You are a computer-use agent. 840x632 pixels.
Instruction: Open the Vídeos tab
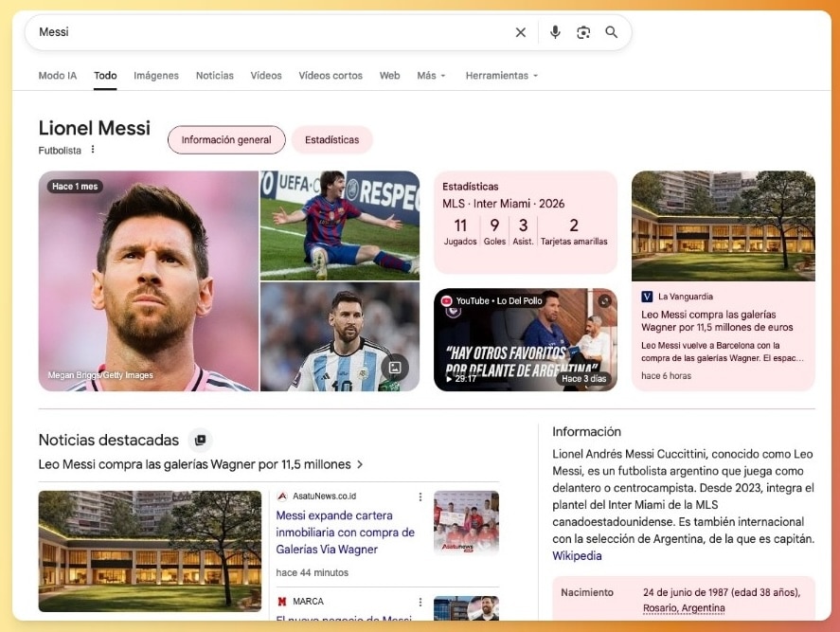(x=266, y=76)
